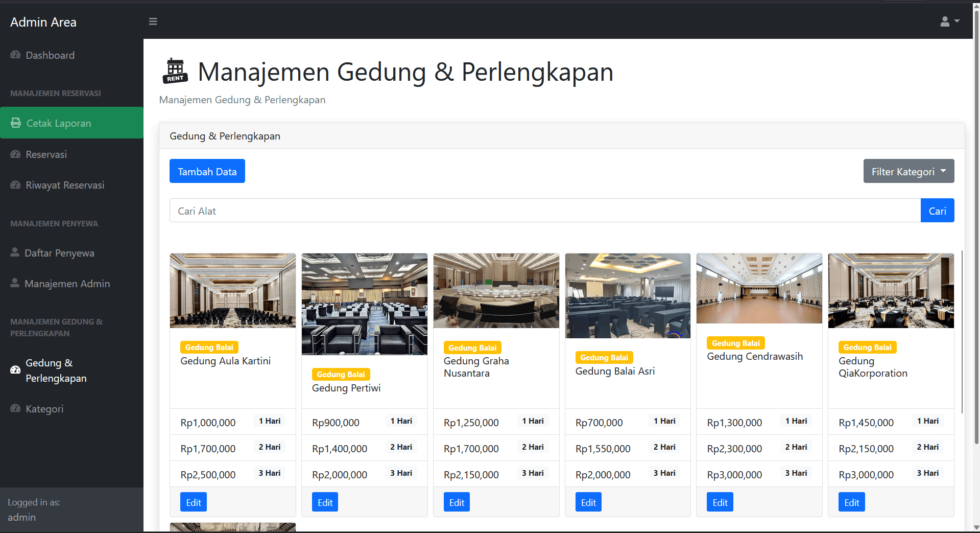
Task: Click the Dashboard gauge icon
Action: 15,55
